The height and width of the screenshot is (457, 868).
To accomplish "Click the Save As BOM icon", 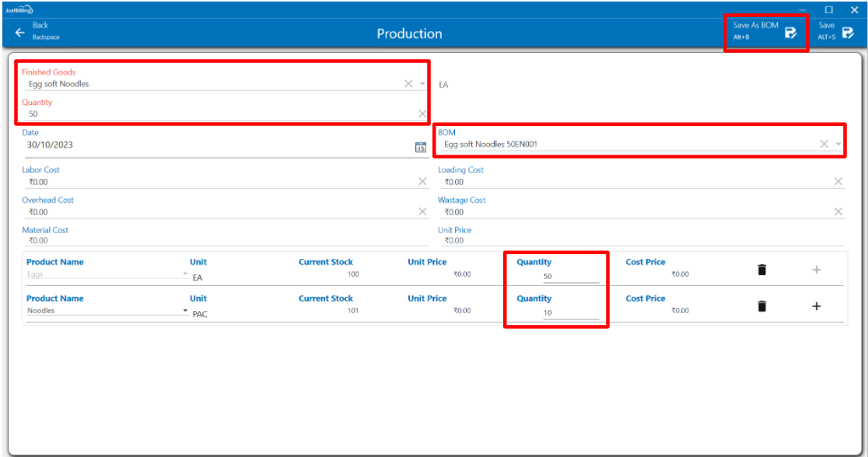I will tap(790, 33).
